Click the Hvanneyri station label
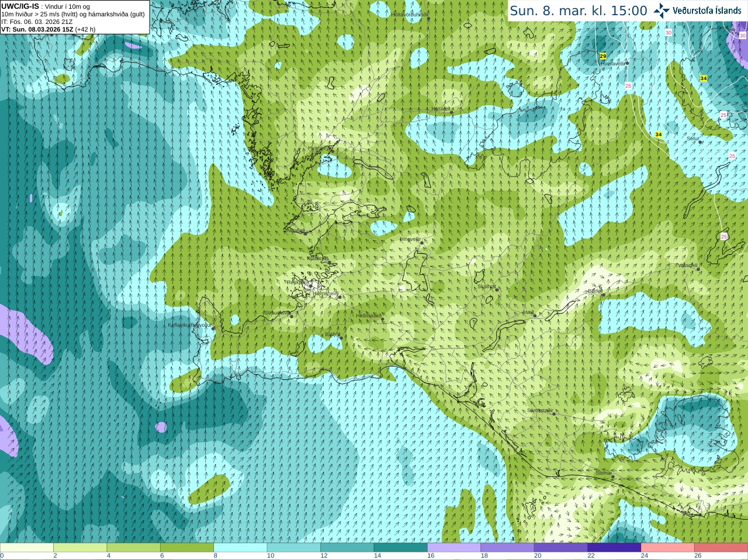This screenshot has height=560, width=748. 319,148
